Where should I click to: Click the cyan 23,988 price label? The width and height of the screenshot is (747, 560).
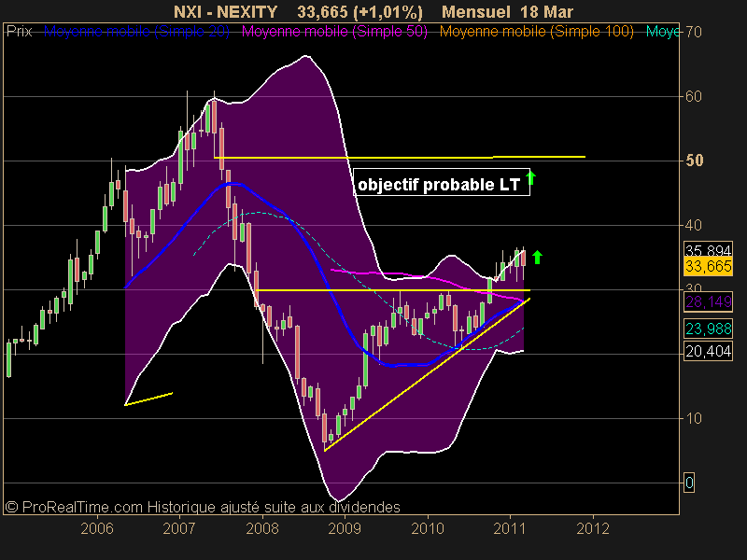(708, 329)
